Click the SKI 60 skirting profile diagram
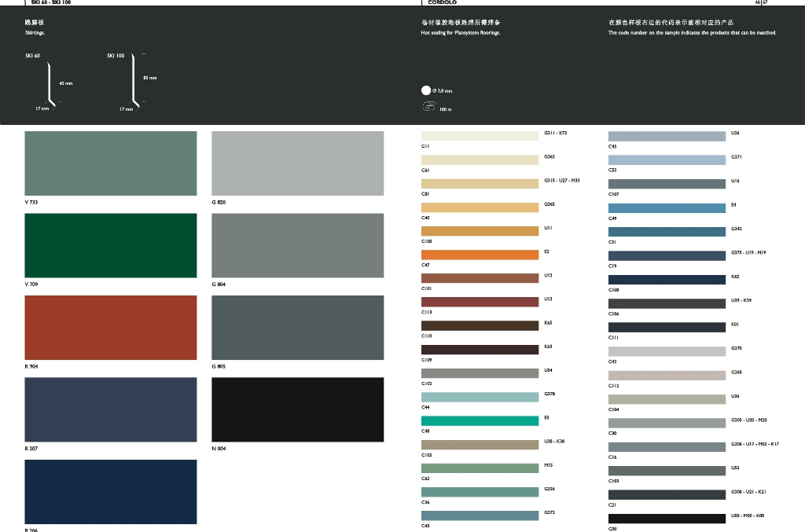The width and height of the screenshot is (805, 532). pos(50,83)
